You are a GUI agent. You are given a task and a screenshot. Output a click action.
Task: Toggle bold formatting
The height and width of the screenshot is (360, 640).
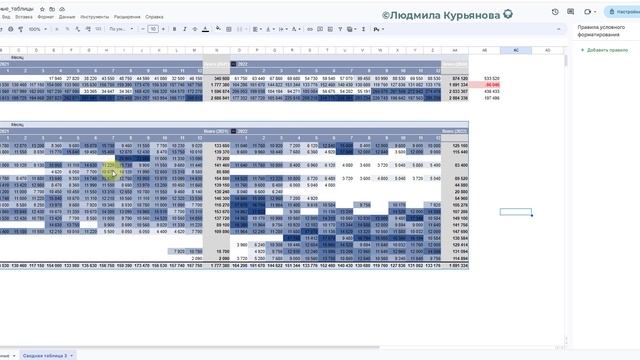point(174,29)
